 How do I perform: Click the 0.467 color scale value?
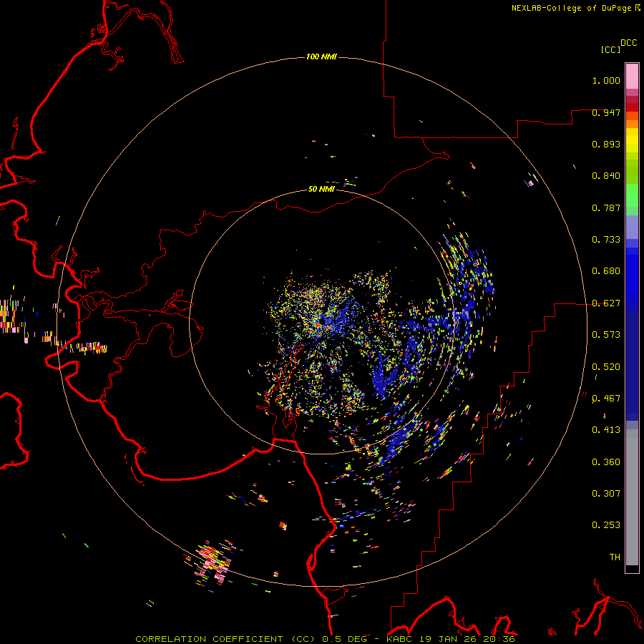(x=606, y=399)
